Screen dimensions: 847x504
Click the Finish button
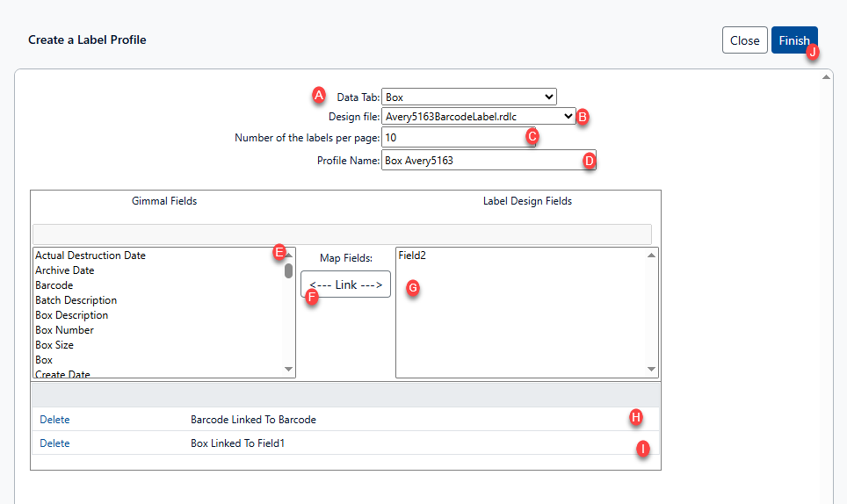click(x=793, y=40)
